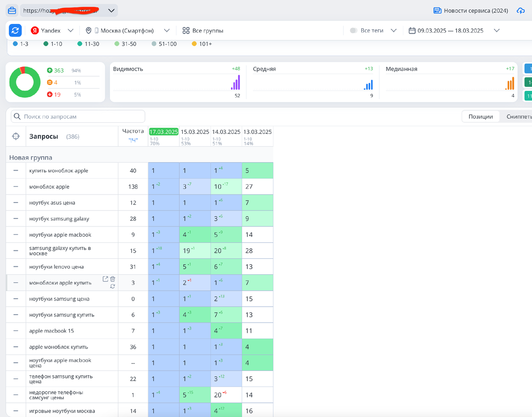The height and width of the screenshot is (417, 532).
Task: Select the 17.03.2025 date column header
Action: pyautogui.click(x=164, y=132)
